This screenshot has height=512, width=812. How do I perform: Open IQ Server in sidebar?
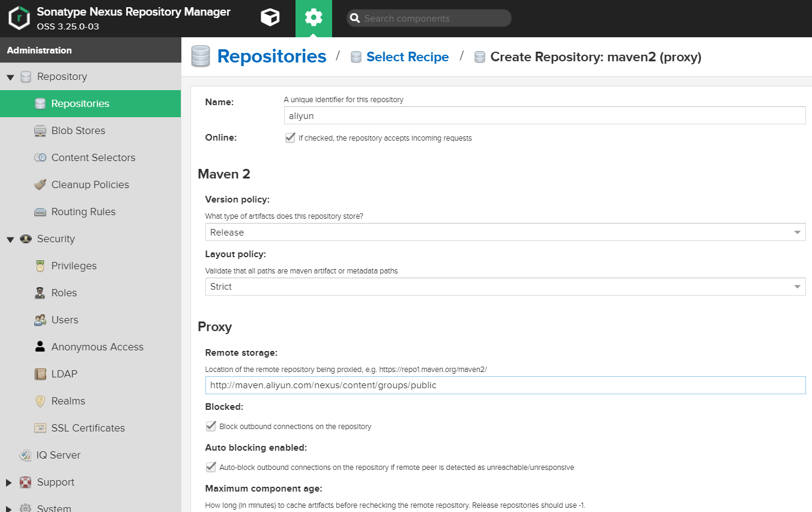pyautogui.click(x=58, y=455)
